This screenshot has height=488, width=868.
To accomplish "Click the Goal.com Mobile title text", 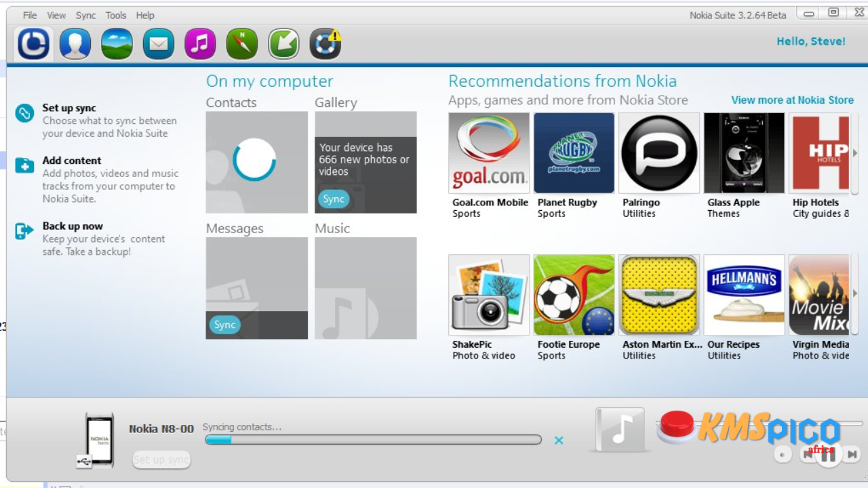I will [490, 203].
